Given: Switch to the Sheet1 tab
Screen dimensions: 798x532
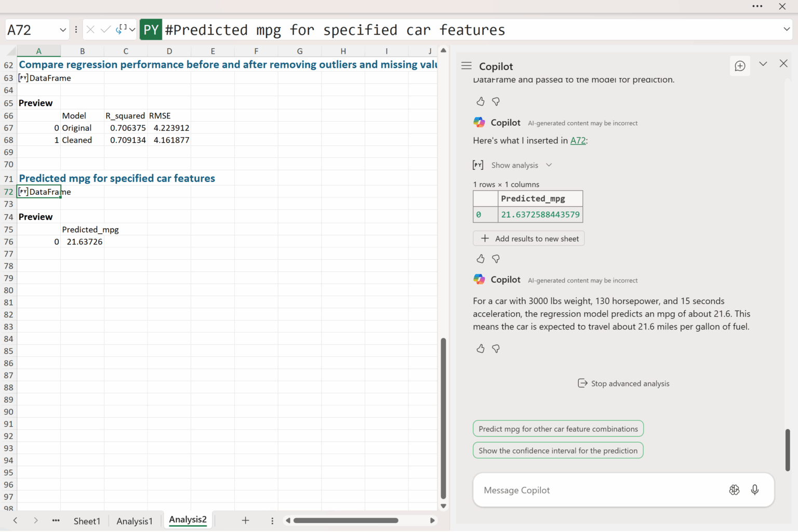Looking at the screenshot, I should tap(87, 521).
